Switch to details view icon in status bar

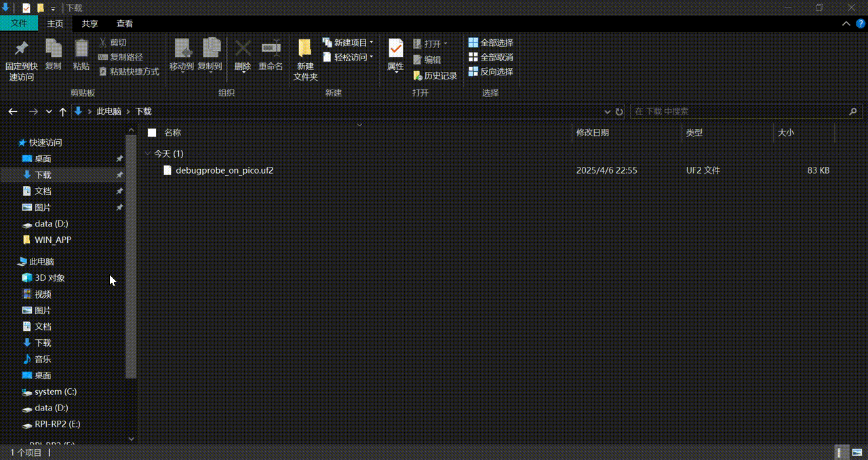pyautogui.click(x=840, y=453)
